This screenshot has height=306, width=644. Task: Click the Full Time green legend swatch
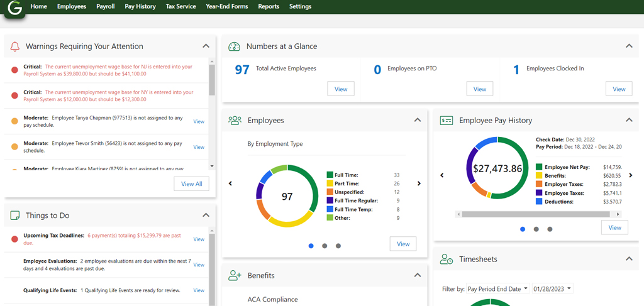click(x=330, y=175)
